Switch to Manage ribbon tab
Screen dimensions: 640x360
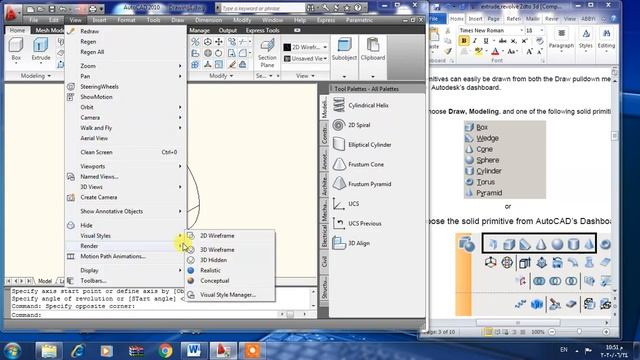[x=199, y=30]
